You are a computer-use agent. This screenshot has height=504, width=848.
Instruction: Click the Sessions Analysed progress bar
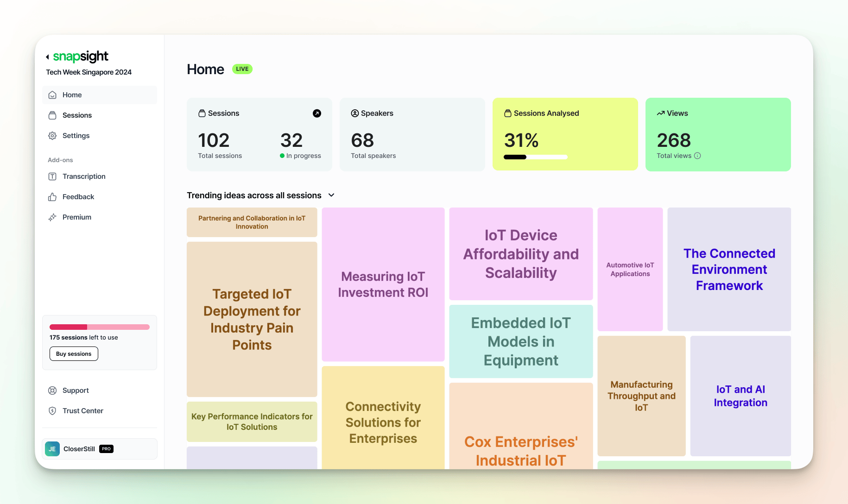536,157
